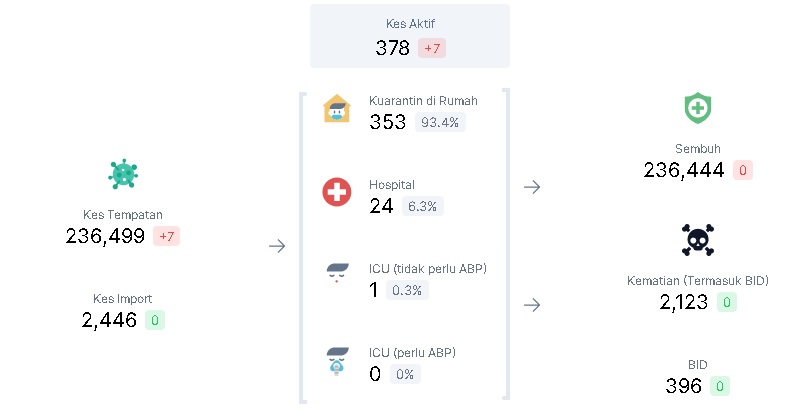Click the +7 badge beside 378

click(x=432, y=48)
